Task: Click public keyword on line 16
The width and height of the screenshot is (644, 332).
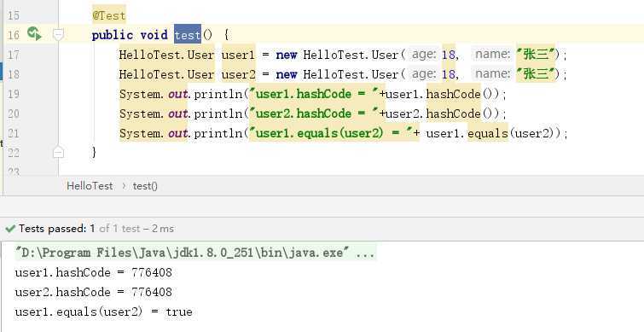Action: pyautogui.click(x=113, y=35)
